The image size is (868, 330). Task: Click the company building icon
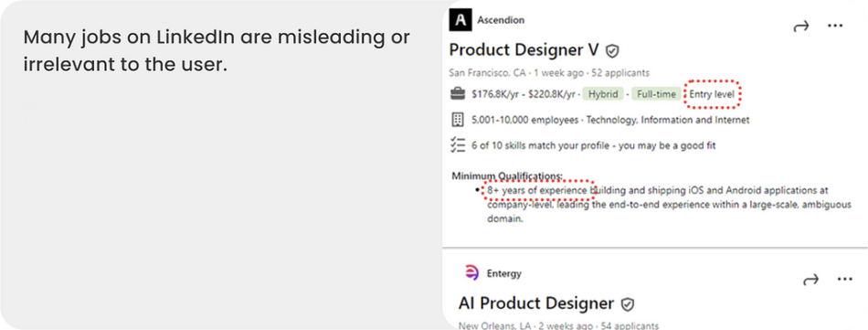[457, 120]
